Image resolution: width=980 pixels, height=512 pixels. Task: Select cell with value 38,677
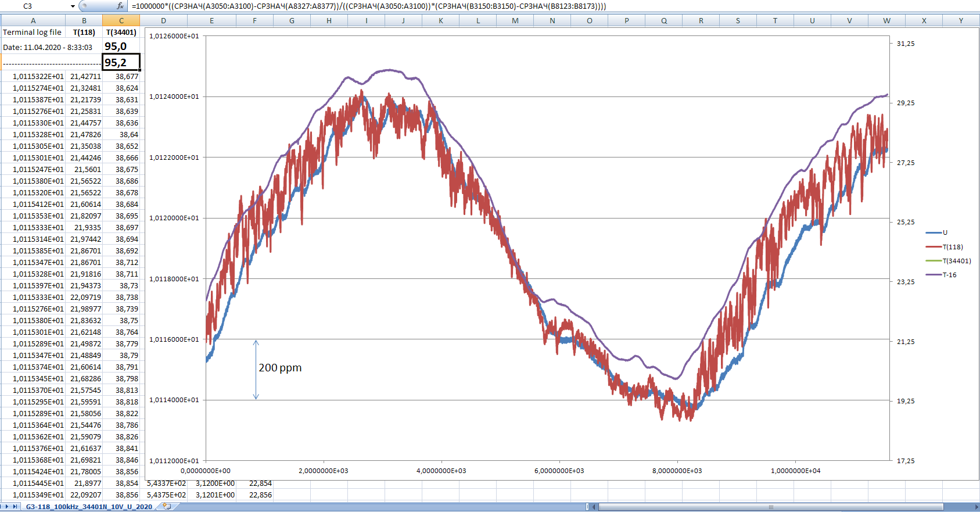tap(121, 76)
